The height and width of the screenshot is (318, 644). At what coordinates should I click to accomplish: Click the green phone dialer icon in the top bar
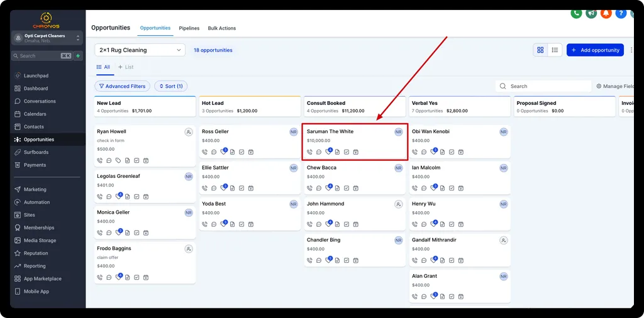click(x=576, y=13)
